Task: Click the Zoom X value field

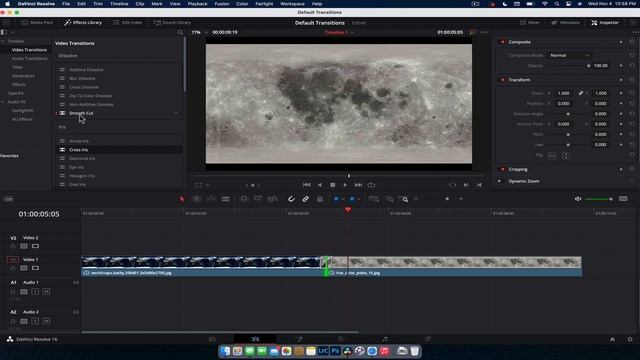Action: [x=564, y=93]
